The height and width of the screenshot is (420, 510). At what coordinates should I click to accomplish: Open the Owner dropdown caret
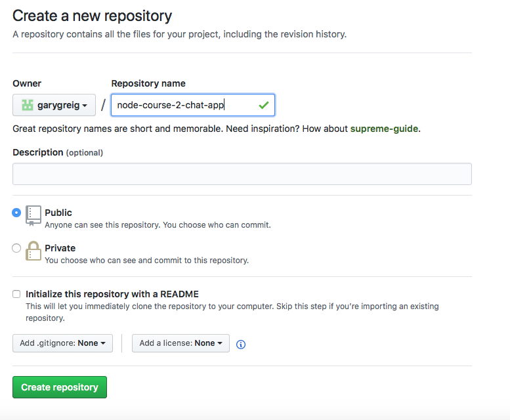click(86, 106)
